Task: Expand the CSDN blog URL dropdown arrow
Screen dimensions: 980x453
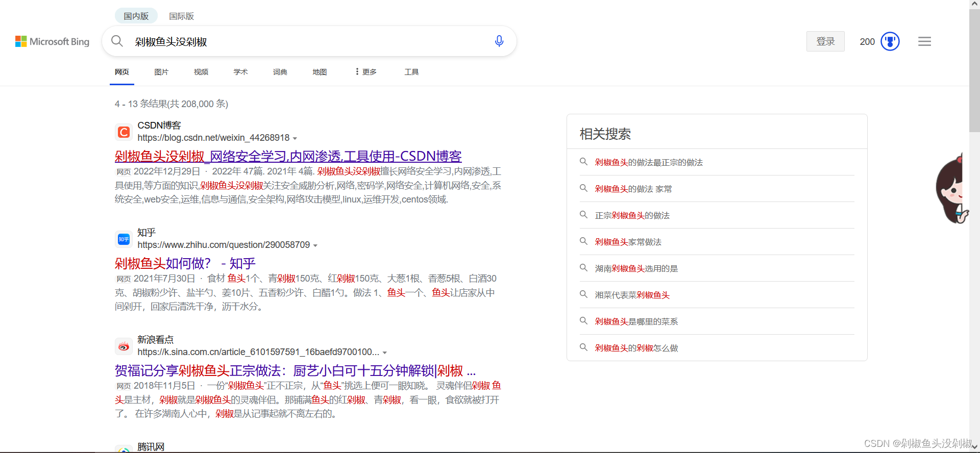Action: [295, 138]
